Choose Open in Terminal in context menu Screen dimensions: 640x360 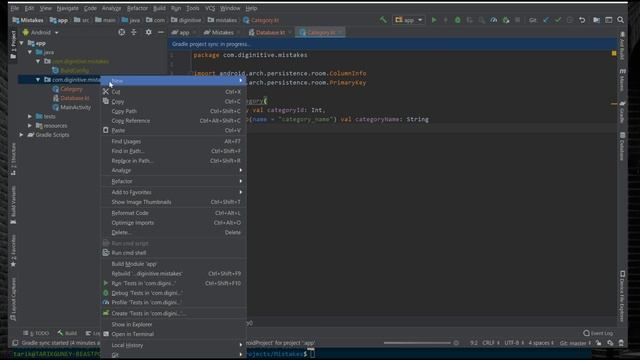173,334
